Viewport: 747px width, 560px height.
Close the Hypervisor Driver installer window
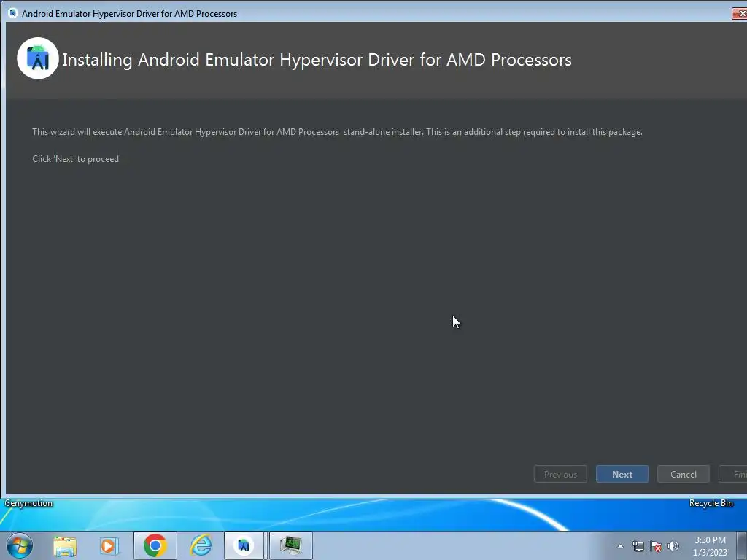click(x=740, y=13)
